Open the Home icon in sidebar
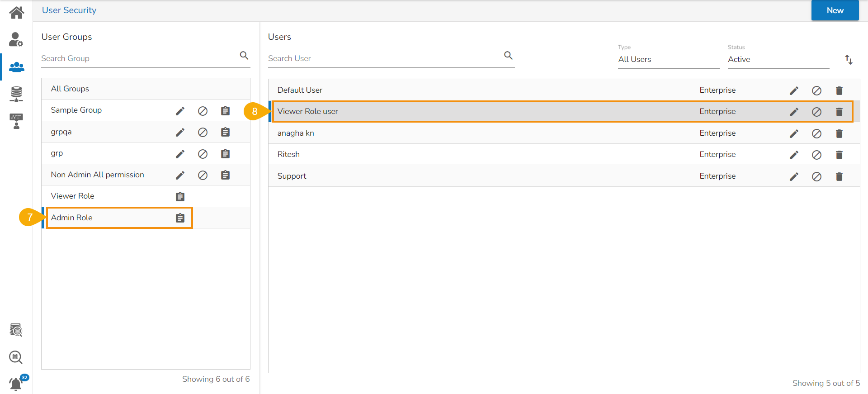This screenshot has width=868, height=394. 16,12
